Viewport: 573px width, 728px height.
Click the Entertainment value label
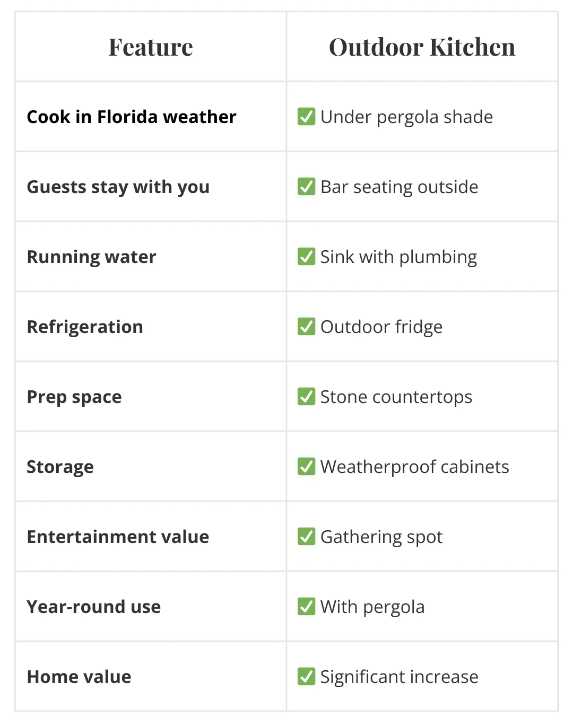(x=118, y=537)
